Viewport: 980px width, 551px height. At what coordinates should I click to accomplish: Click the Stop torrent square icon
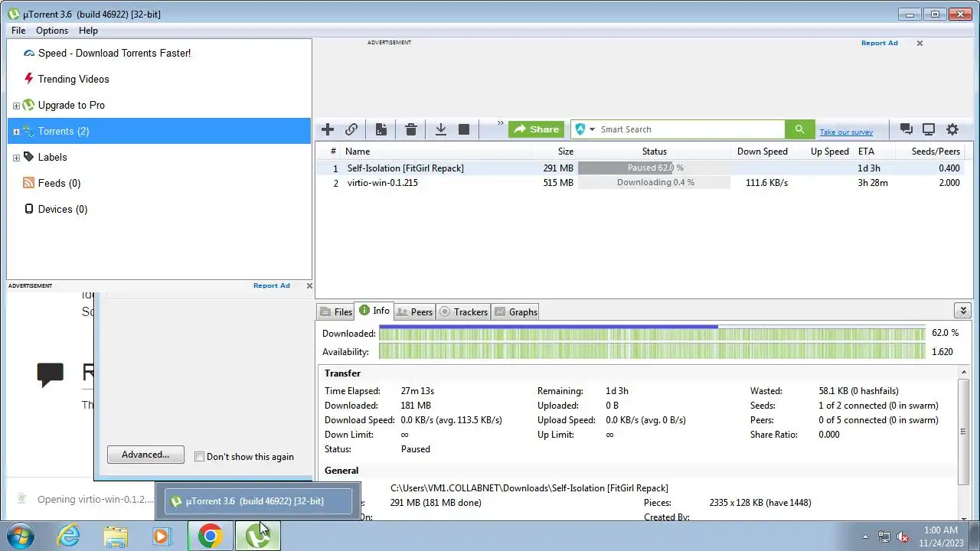[464, 129]
